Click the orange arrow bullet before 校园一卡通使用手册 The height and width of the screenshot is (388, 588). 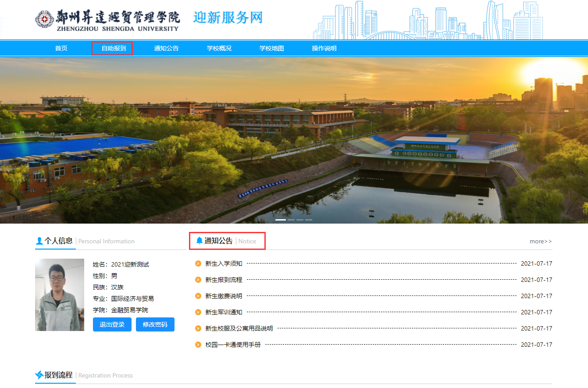click(x=198, y=345)
